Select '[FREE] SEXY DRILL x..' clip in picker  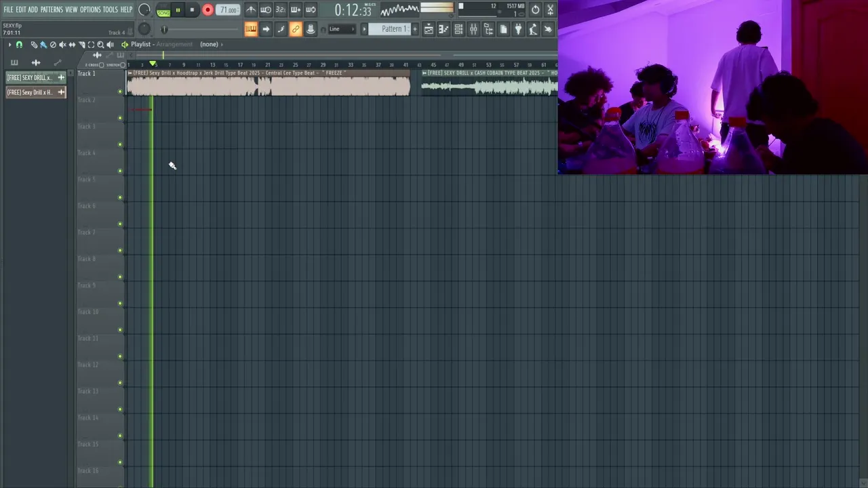(35, 77)
